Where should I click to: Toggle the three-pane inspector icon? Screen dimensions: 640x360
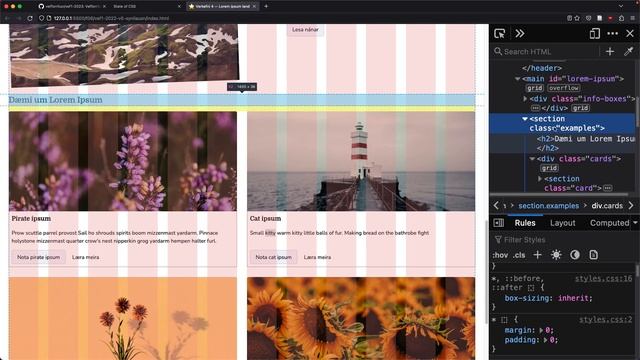click(499, 223)
